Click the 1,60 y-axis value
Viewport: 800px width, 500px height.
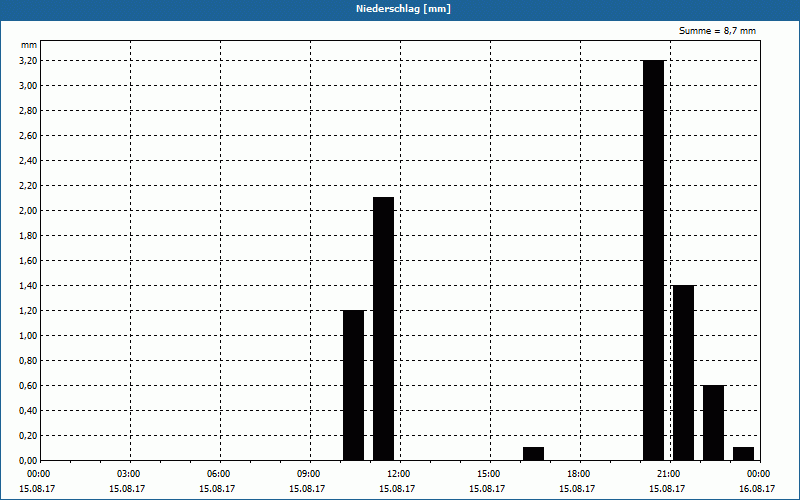point(28,261)
